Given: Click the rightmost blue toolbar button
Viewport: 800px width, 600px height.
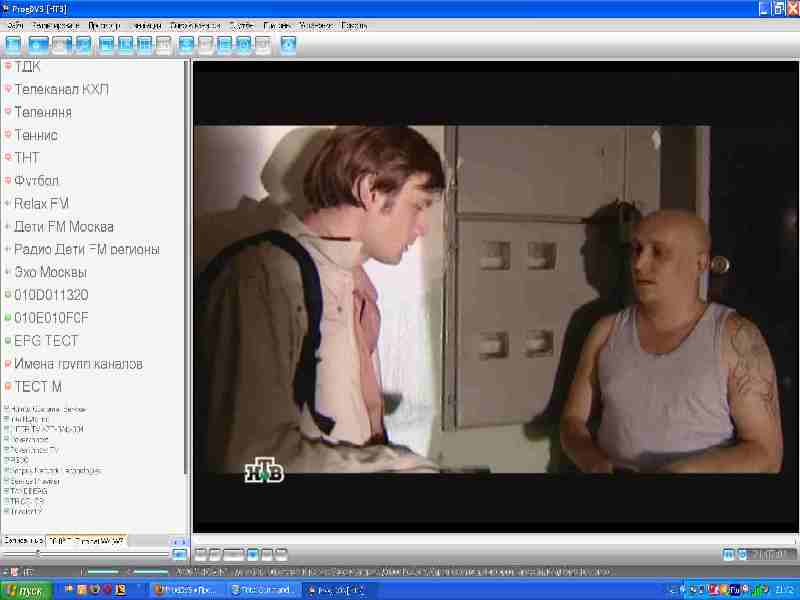Looking at the screenshot, I should coord(289,44).
